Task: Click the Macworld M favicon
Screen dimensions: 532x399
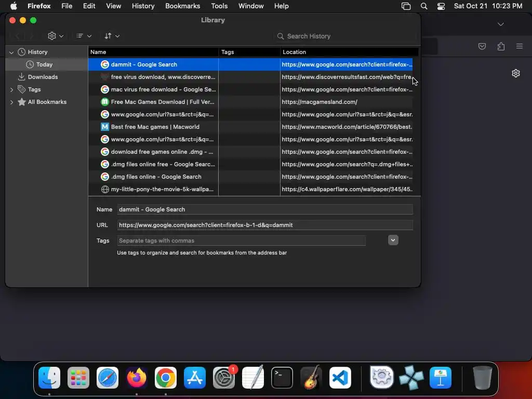Action: 105,127
